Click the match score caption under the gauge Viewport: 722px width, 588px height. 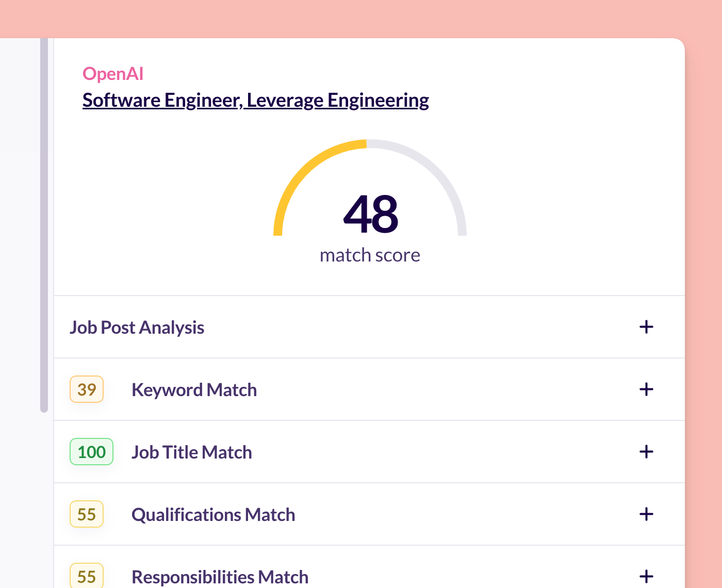[370, 255]
